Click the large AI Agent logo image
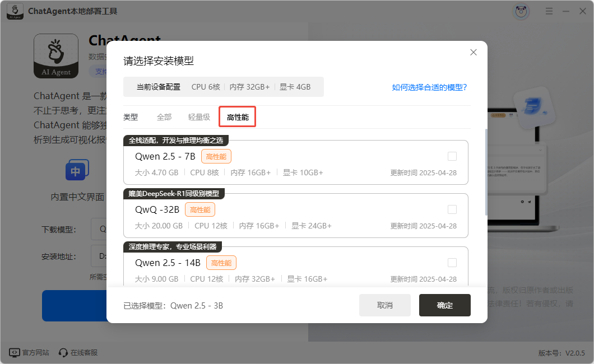The width and height of the screenshot is (594, 364). point(56,56)
